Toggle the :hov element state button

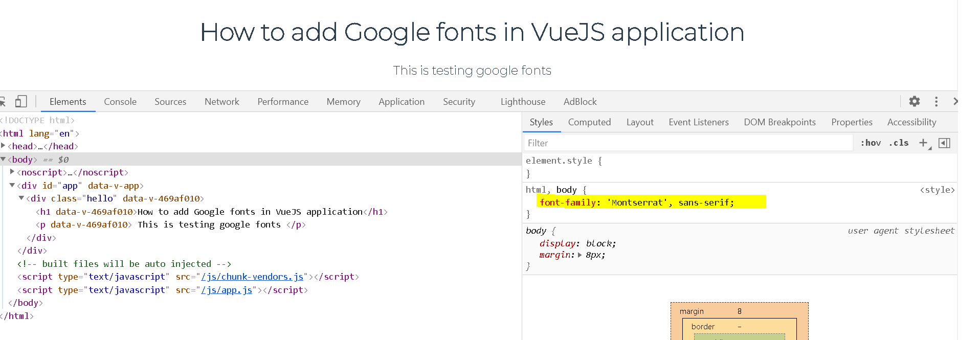click(x=871, y=143)
